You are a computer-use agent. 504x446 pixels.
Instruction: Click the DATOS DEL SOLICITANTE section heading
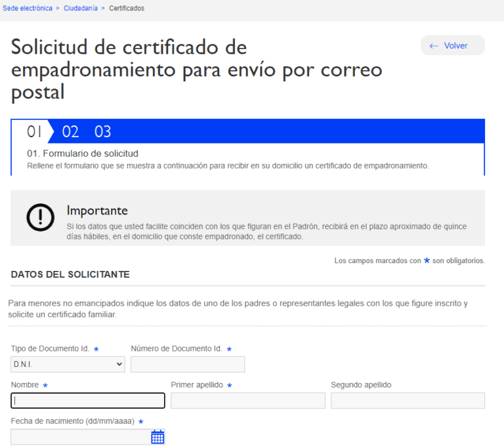(x=70, y=274)
